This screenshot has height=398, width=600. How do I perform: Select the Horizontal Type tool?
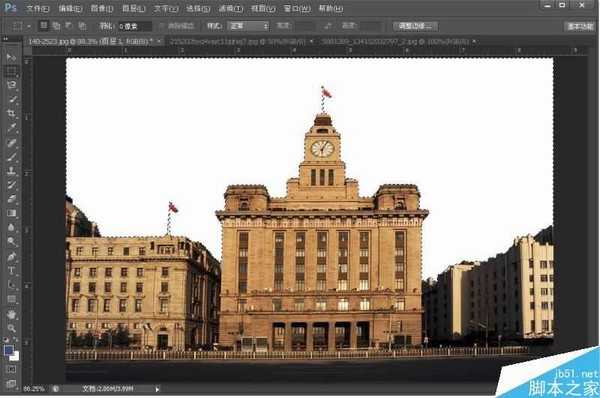[x=11, y=270]
